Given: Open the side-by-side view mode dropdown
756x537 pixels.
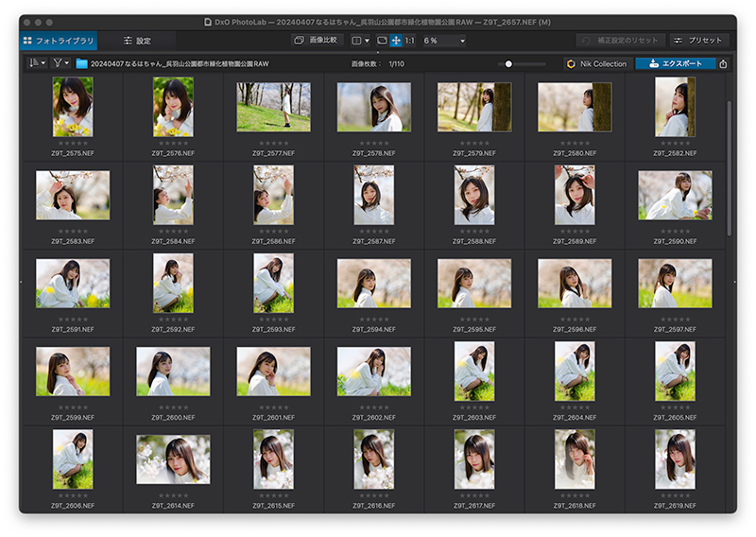Looking at the screenshot, I should click(361, 41).
